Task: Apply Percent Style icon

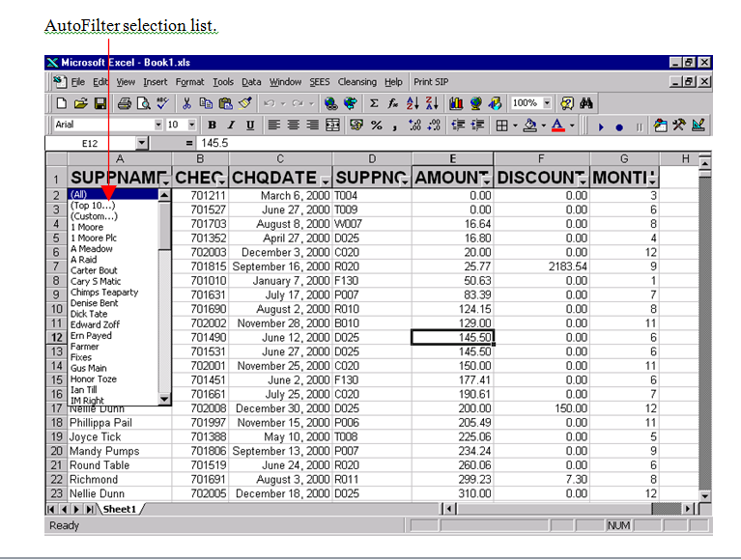Action: click(377, 126)
